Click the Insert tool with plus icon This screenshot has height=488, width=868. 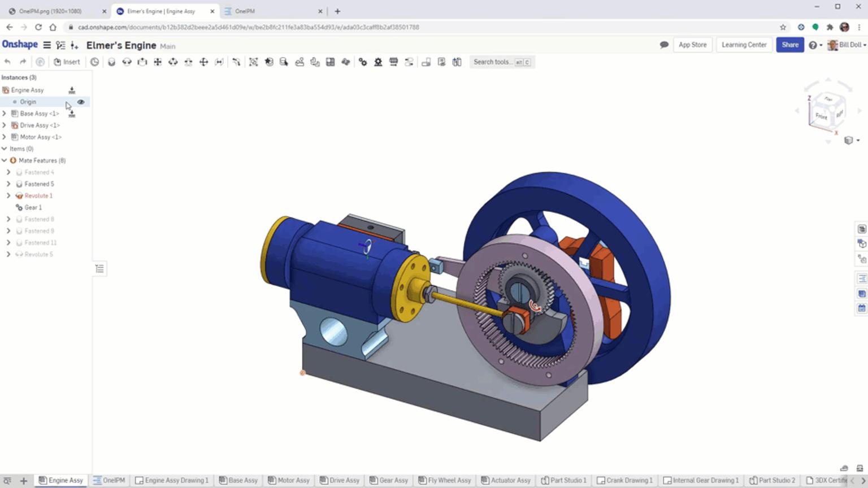pyautogui.click(x=67, y=62)
